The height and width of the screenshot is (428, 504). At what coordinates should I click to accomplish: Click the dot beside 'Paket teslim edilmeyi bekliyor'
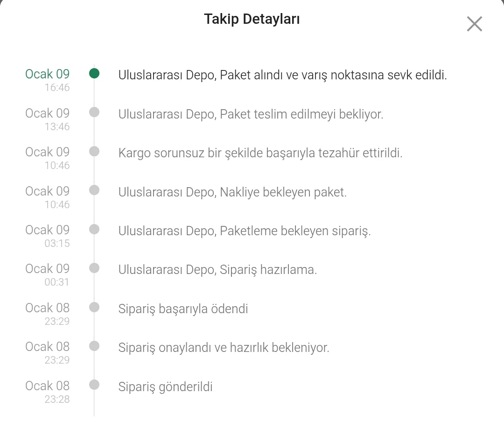pos(94,112)
